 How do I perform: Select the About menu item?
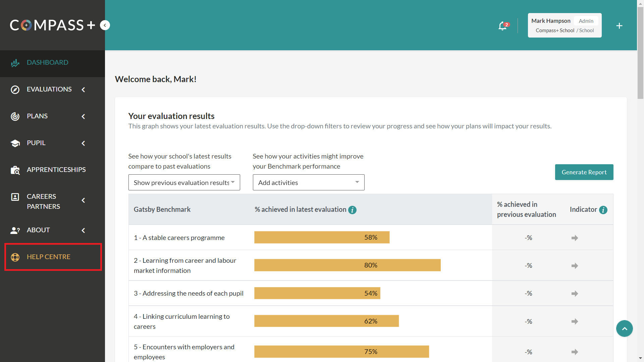pyautogui.click(x=38, y=230)
